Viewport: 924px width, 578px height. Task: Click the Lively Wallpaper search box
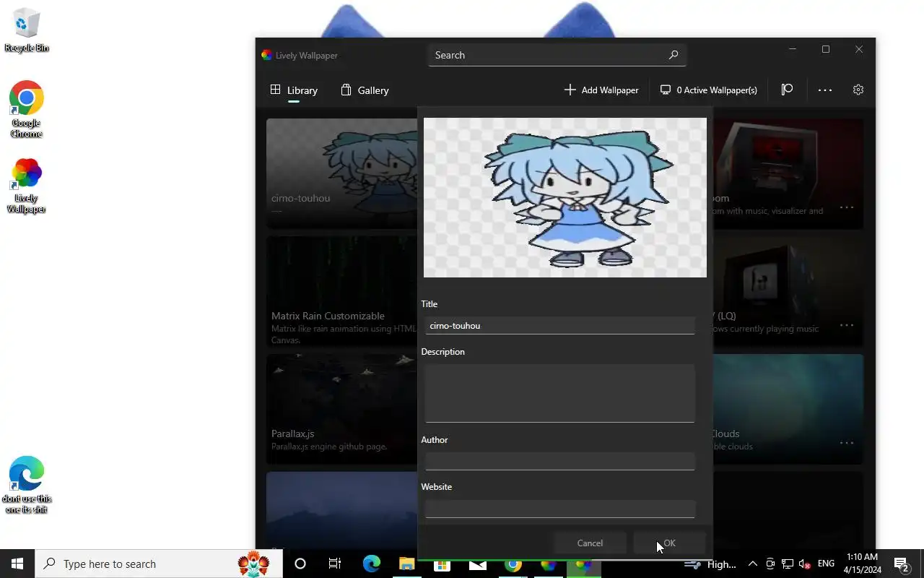(x=557, y=55)
